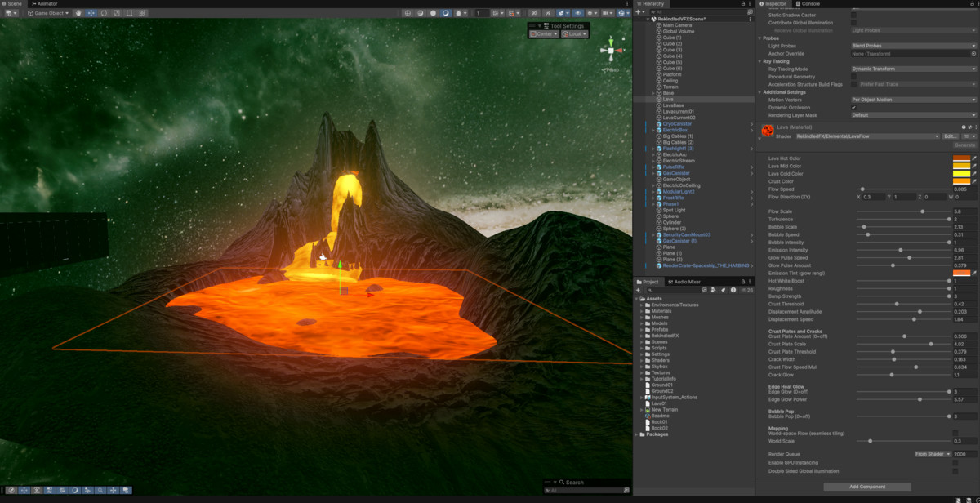Expand the Base object in Hierarchy
Screen dimensions: 980x503
[653, 93]
